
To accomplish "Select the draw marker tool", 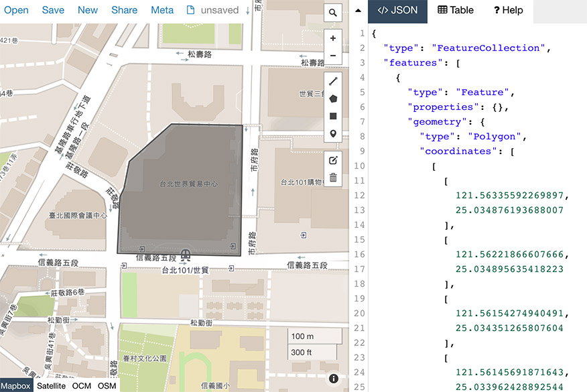I will point(332,134).
